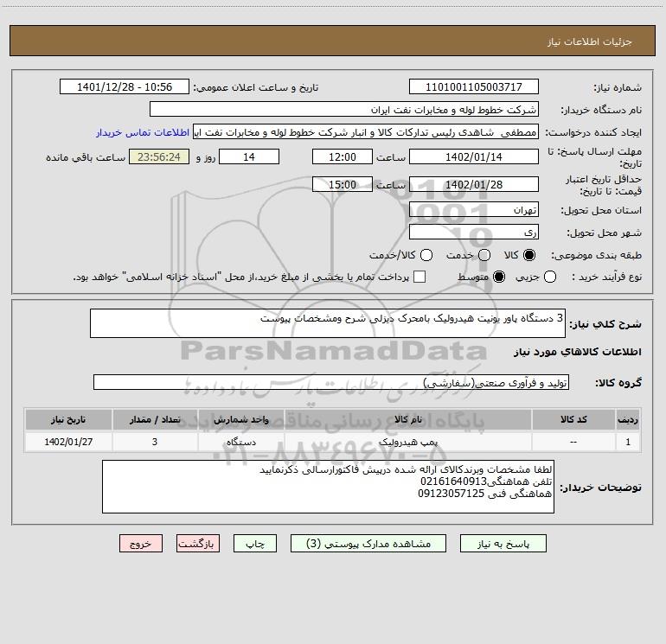The width and height of the screenshot is (666, 644).
Task: Click the کد کالا column header
Action: (573, 419)
